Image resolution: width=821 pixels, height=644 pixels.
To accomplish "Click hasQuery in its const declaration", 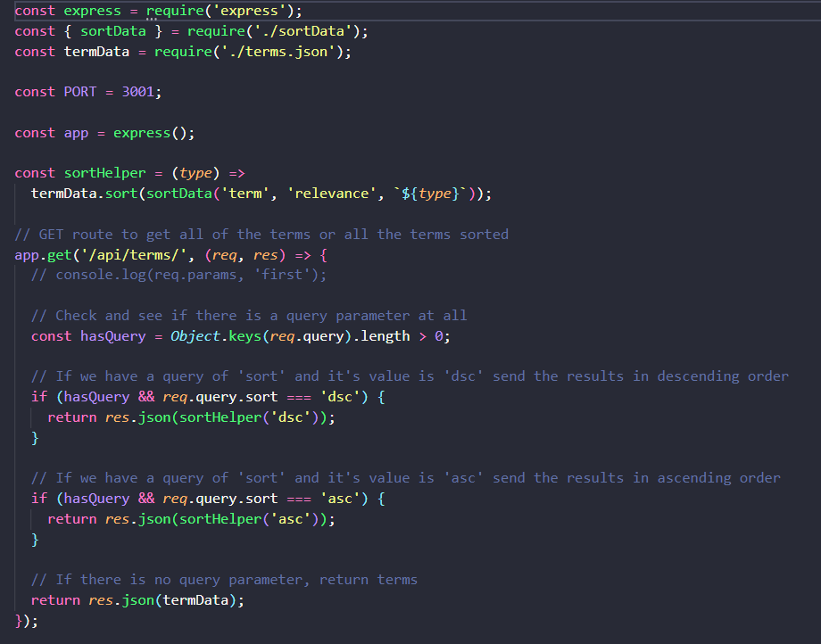I will click(113, 336).
